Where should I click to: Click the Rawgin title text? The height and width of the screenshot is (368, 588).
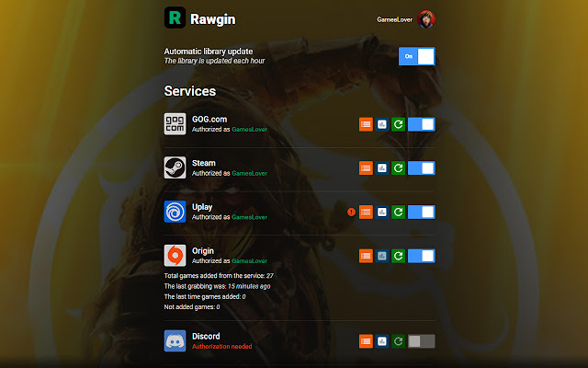[x=212, y=19]
